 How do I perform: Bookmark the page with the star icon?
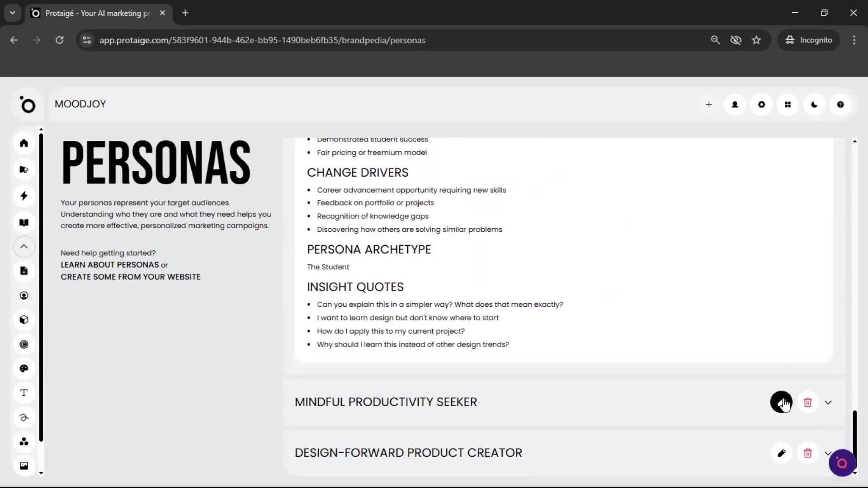pyautogui.click(x=756, y=40)
